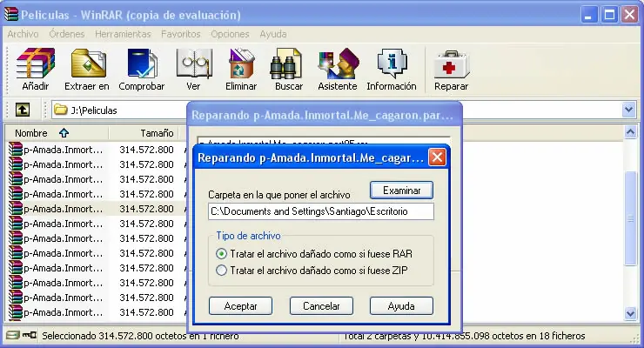Click the vertical scrollbar thumb of file list
The image size is (644, 348).
(630, 218)
